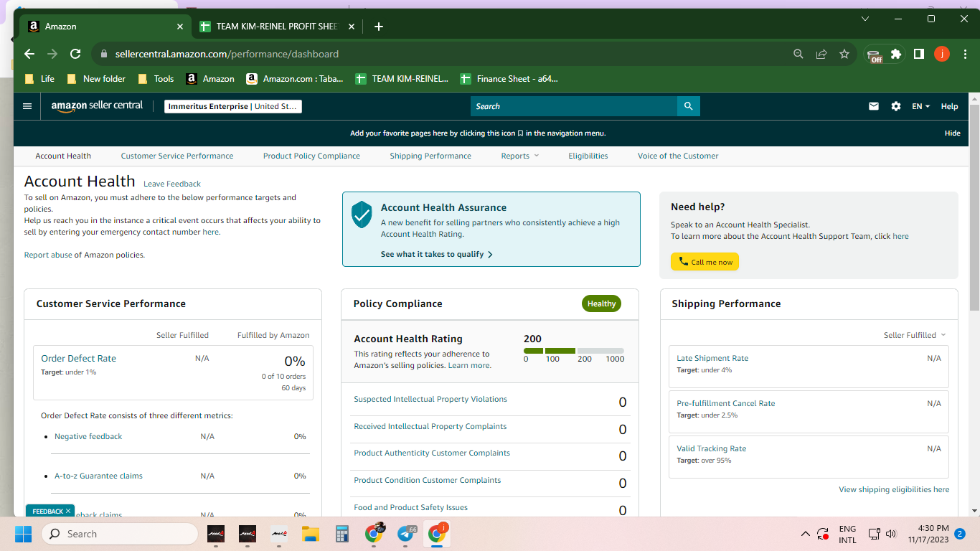980x551 pixels.
Task: Open the Learn more link under Account Health Rating
Action: 470,365
